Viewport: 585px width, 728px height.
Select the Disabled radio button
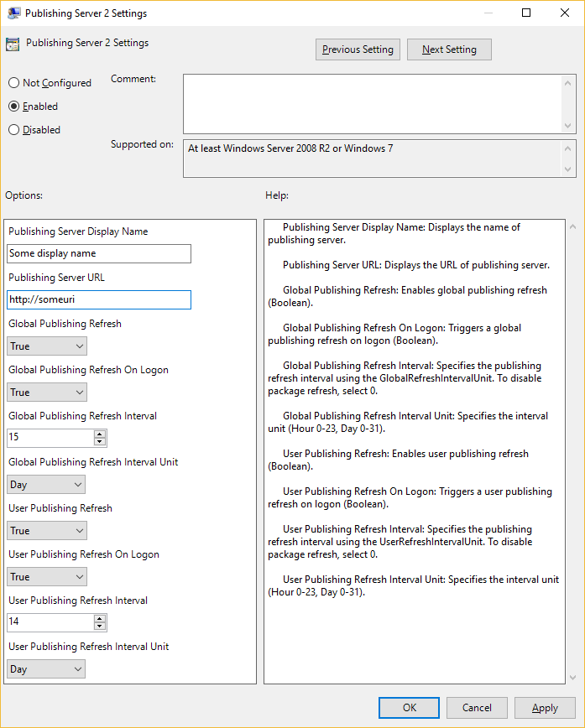[x=13, y=130]
